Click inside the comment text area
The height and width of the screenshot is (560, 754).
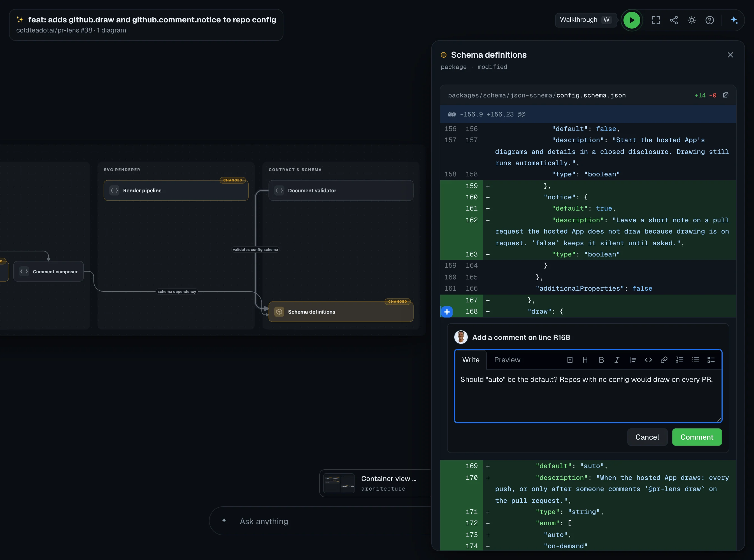pyautogui.click(x=588, y=396)
